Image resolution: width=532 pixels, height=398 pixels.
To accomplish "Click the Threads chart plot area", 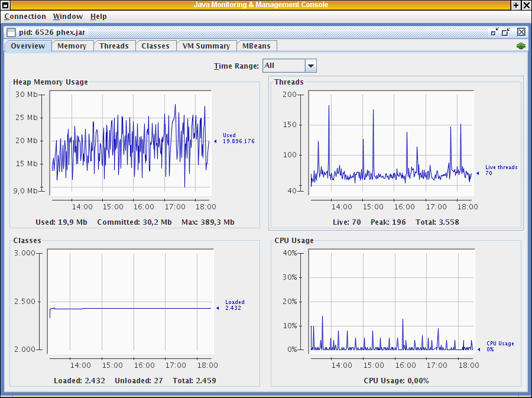I will tap(391, 143).
